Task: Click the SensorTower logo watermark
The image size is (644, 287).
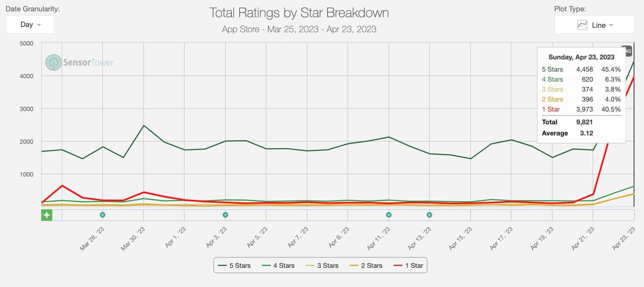Action: click(x=80, y=62)
